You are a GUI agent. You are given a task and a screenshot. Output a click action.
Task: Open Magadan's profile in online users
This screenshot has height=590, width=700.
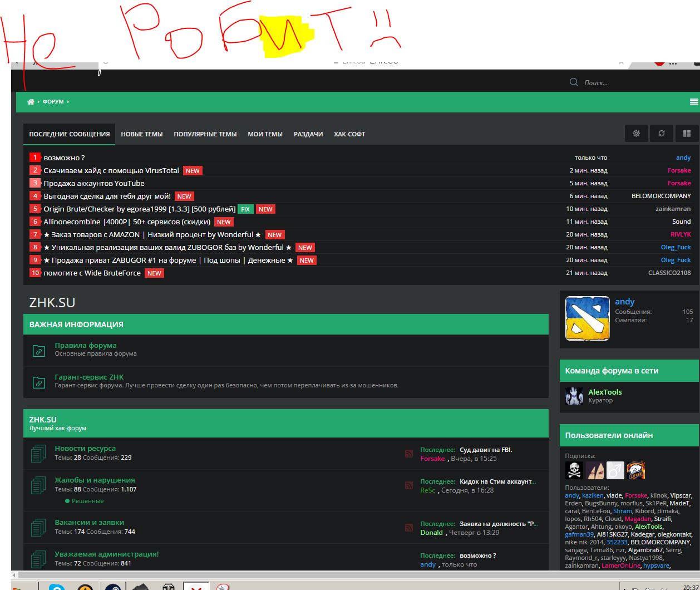(638, 519)
